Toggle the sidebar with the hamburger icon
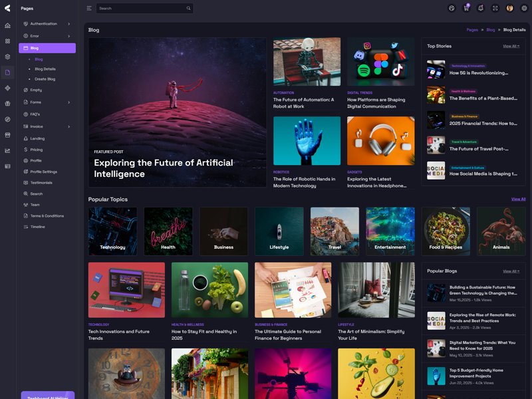The height and width of the screenshot is (399, 532). pyautogui.click(x=89, y=9)
